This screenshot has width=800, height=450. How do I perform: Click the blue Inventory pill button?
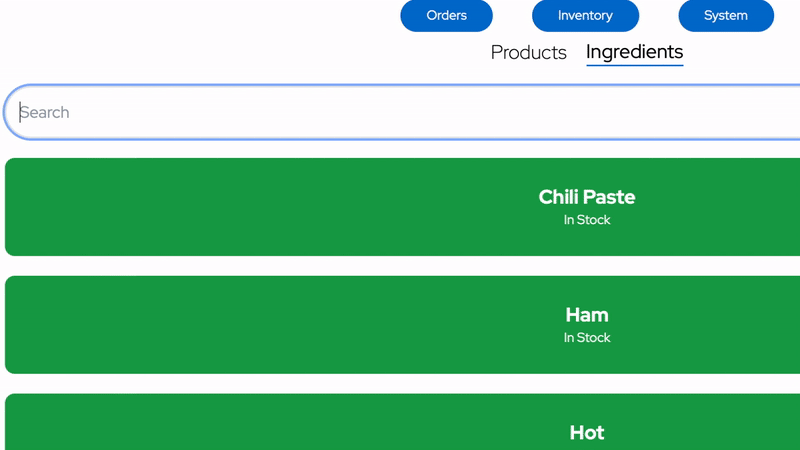tap(585, 15)
